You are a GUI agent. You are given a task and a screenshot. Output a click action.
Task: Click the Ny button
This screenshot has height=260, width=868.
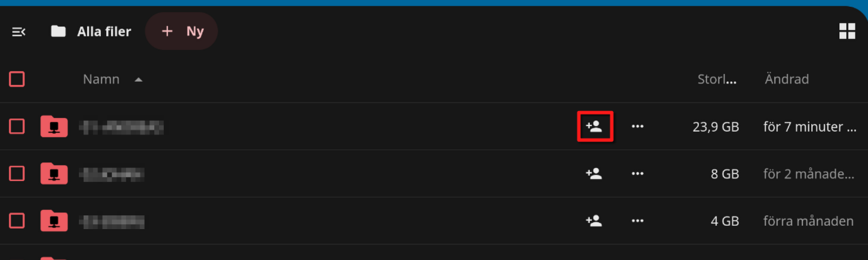click(182, 32)
